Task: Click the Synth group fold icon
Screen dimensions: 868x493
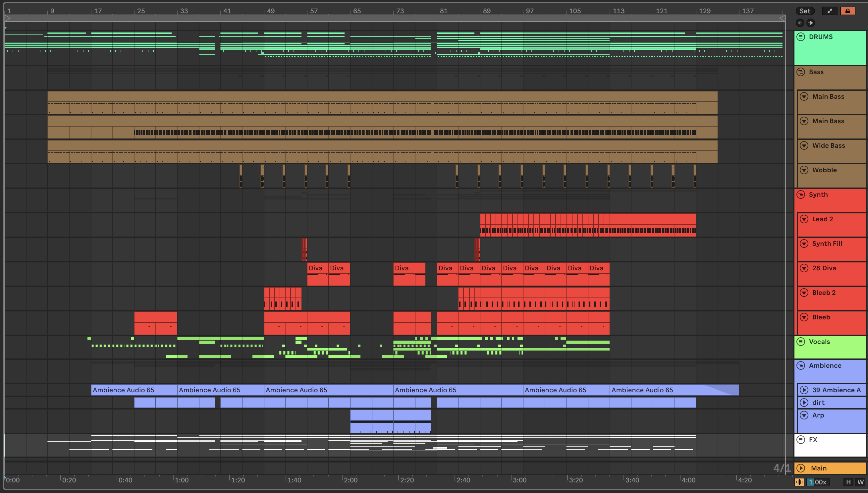Action: point(801,194)
